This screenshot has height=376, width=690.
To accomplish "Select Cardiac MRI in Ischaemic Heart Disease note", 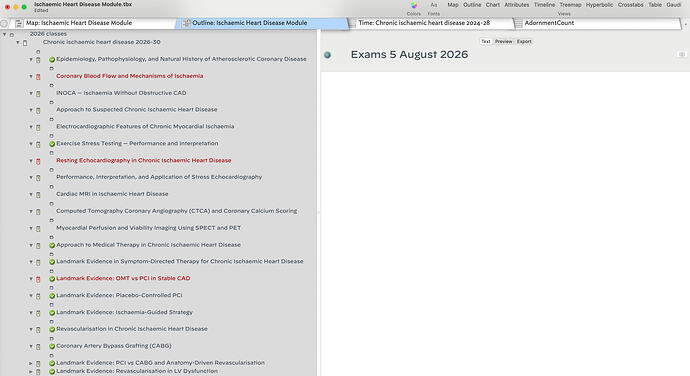I will pyautogui.click(x=112, y=194).
